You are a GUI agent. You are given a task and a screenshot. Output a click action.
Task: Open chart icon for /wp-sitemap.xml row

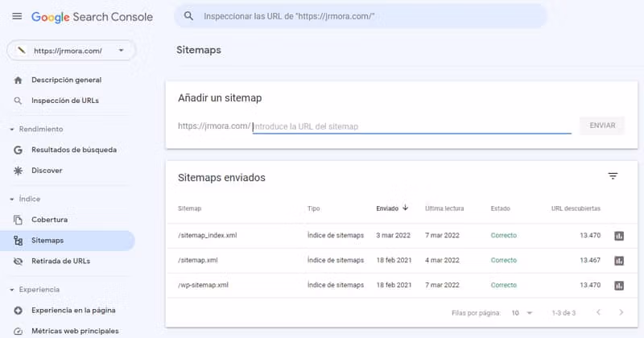619,286
